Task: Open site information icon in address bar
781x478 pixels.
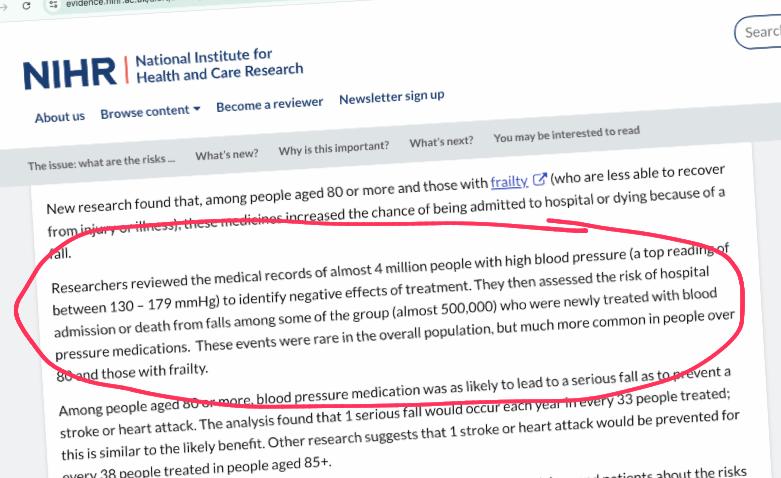Action: [54, 4]
